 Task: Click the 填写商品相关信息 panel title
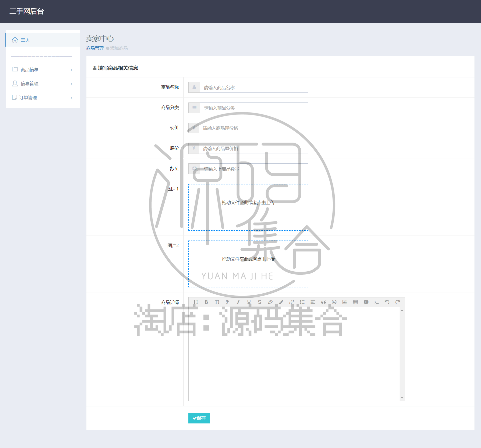click(118, 68)
